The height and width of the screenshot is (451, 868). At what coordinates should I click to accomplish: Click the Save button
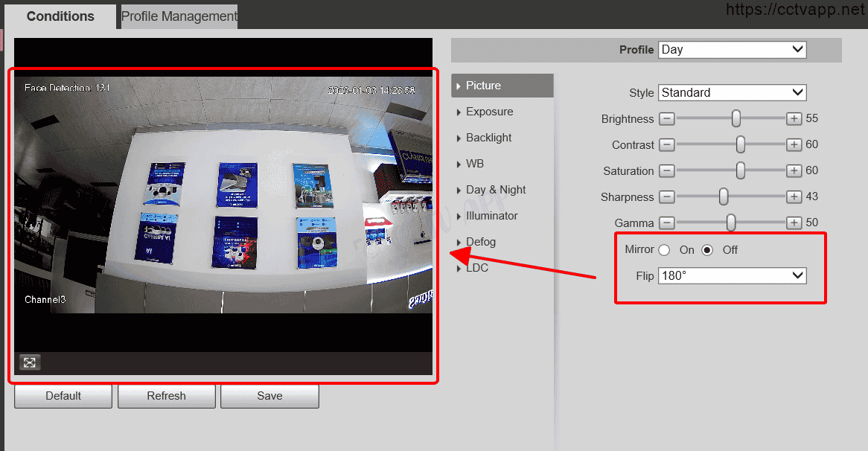269,396
